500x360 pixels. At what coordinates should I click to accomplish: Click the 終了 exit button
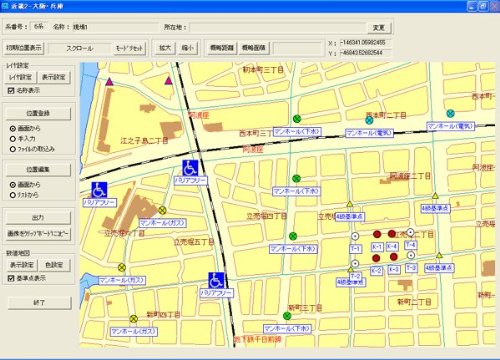pyautogui.click(x=39, y=303)
